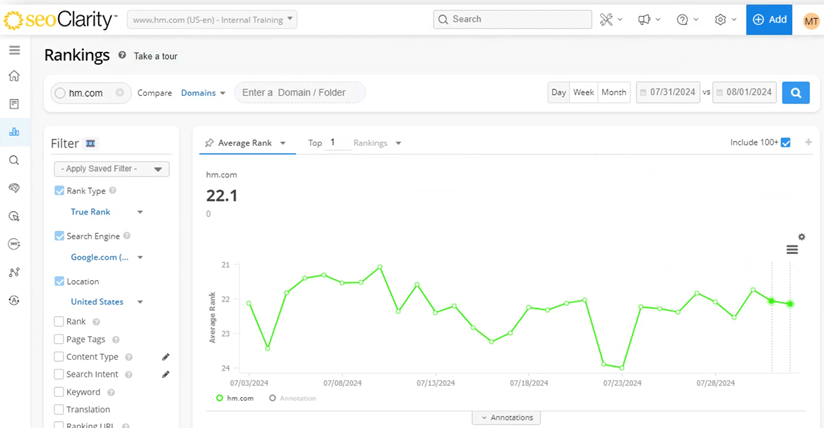Screen dimensions: 824x428
Task: Open the hamburger menu in the left sidebar
Action: (14, 50)
